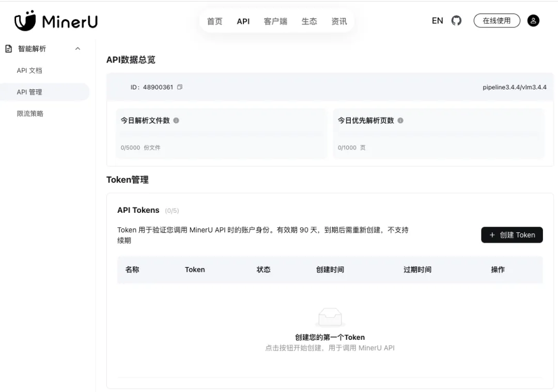
Task: Click the empty inbox illustration
Action: tap(330, 317)
